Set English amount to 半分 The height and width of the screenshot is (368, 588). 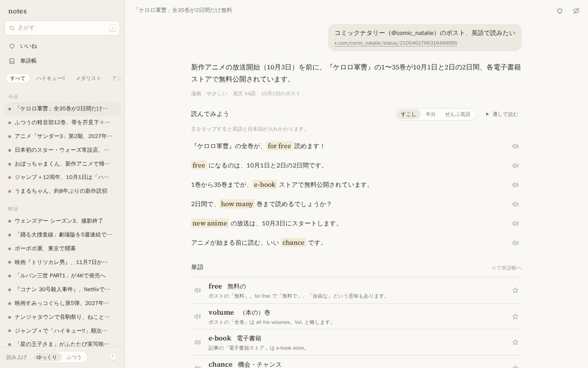point(430,114)
